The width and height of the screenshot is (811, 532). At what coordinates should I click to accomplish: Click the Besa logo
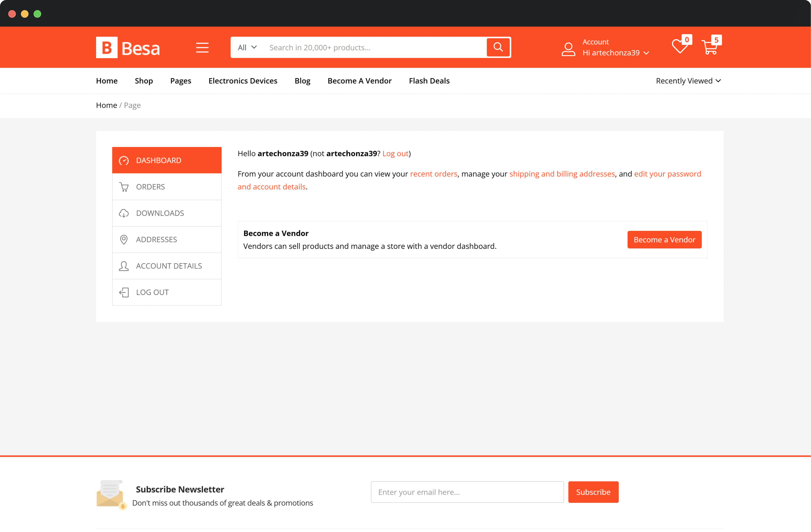[x=127, y=47]
